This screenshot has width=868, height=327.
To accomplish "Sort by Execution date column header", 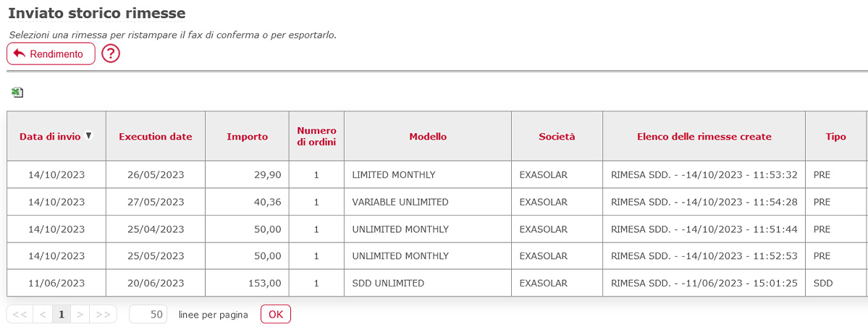I will click(156, 137).
